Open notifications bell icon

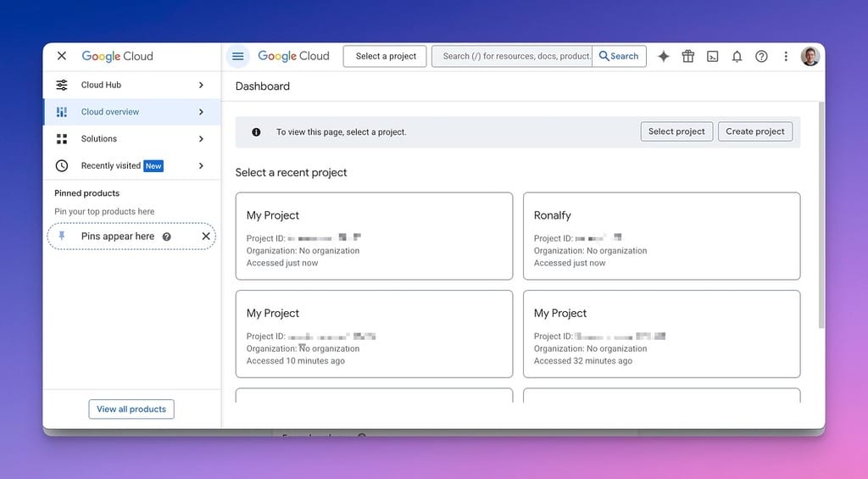(x=737, y=57)
